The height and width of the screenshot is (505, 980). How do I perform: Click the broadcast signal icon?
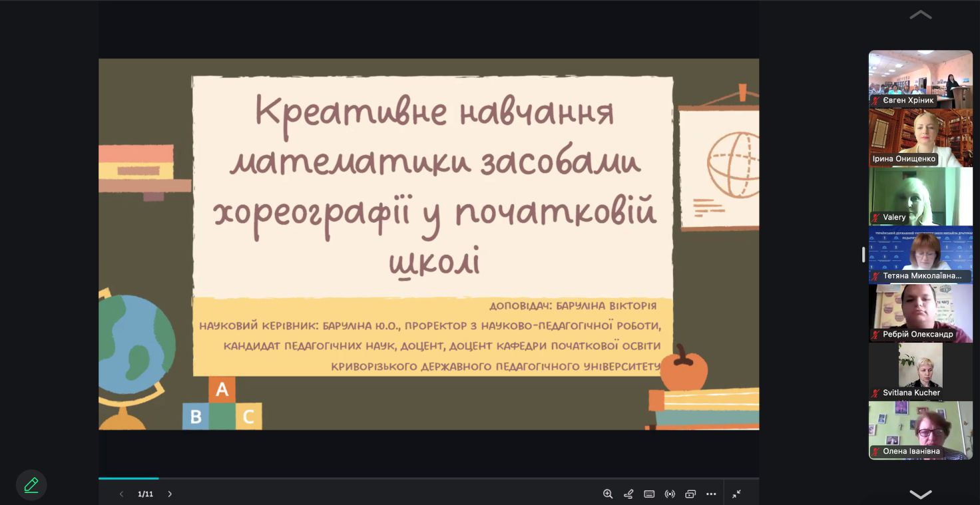[670, 494]
